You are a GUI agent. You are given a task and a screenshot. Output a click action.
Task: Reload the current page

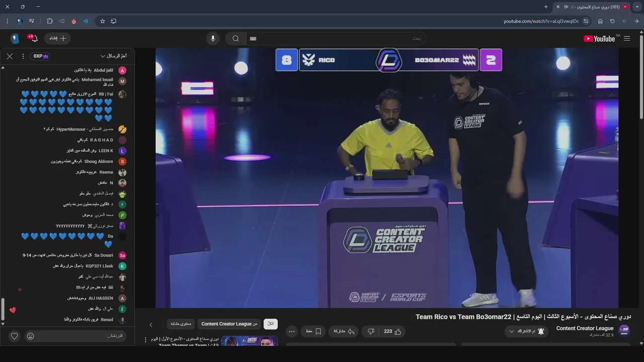tap(612, 21)
